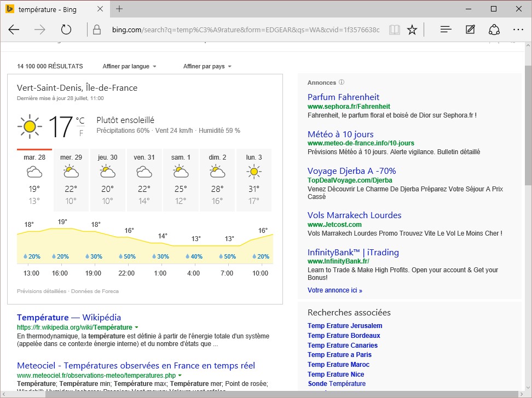Open the reading view book icon
The width and height of the screenshot is (532, 398).
[x=394, y=30]
